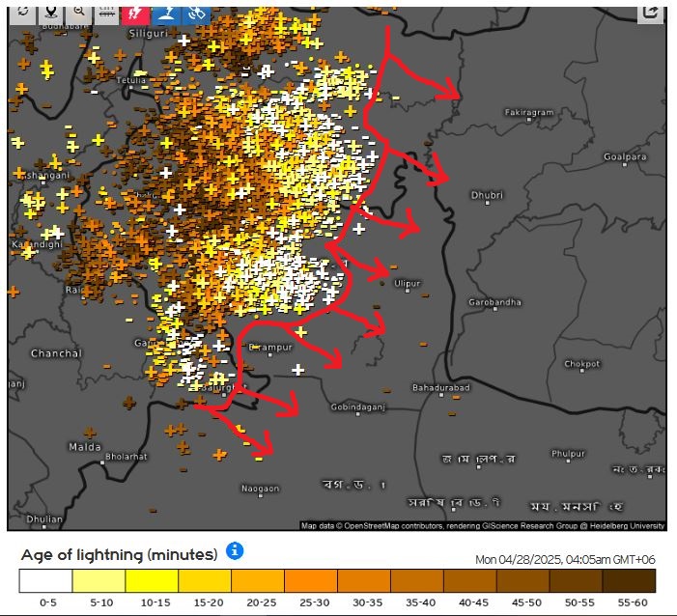
Task: Click the Naogaon place label
Action: 260,489
